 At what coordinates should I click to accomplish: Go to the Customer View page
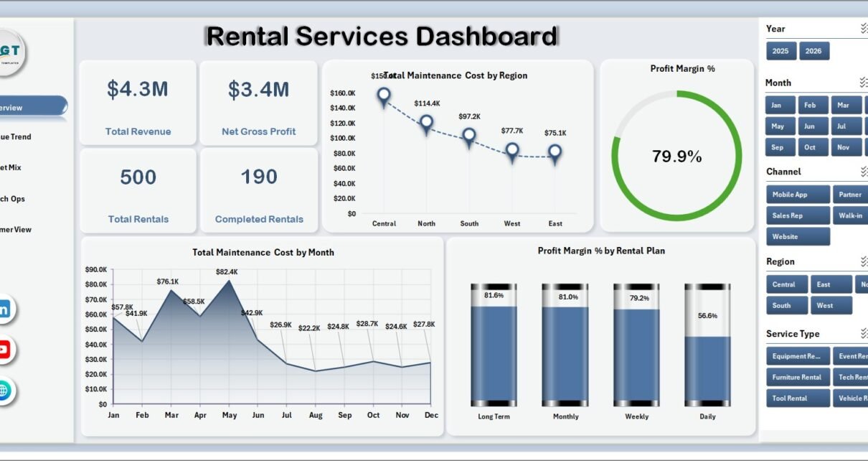point(16,230)
